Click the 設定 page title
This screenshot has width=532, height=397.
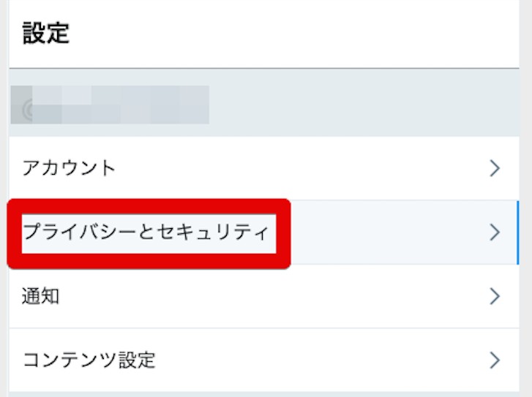[45, 34]
